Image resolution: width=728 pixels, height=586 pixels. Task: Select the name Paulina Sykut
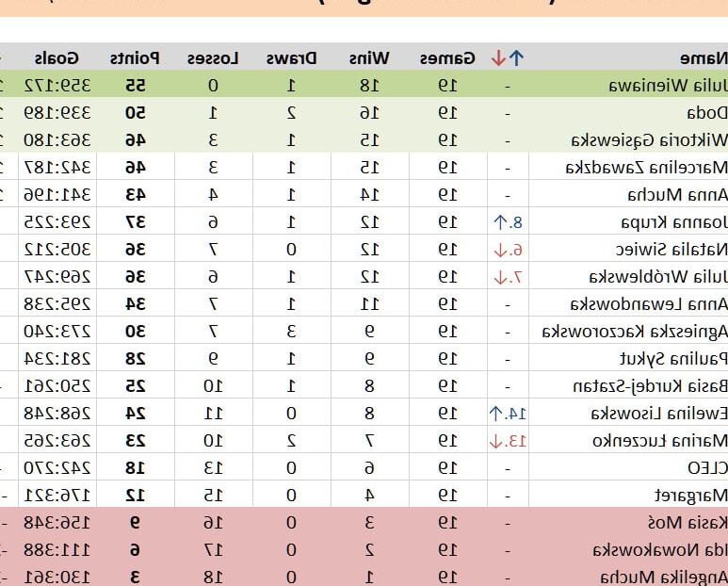[674, 359]
